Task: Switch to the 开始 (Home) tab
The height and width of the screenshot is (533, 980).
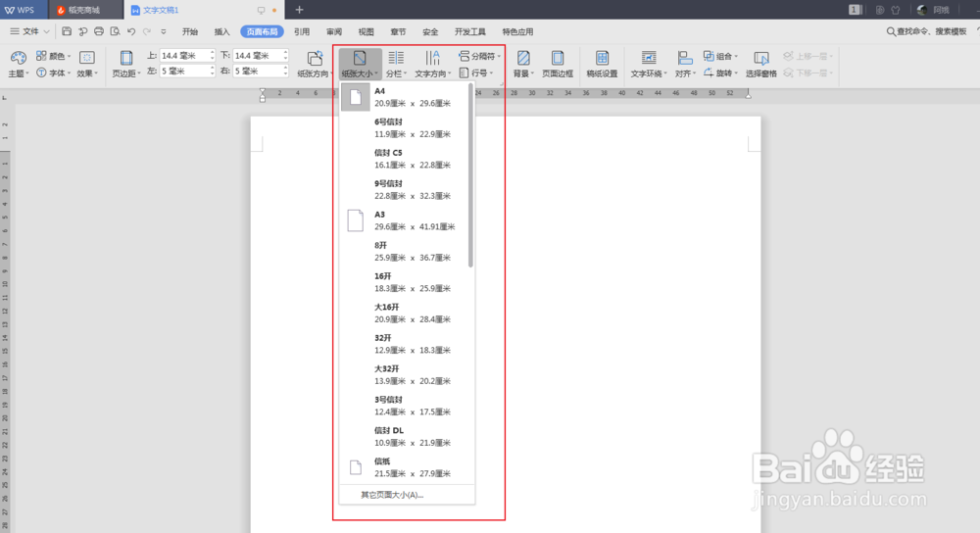Action: pos(190,31)
